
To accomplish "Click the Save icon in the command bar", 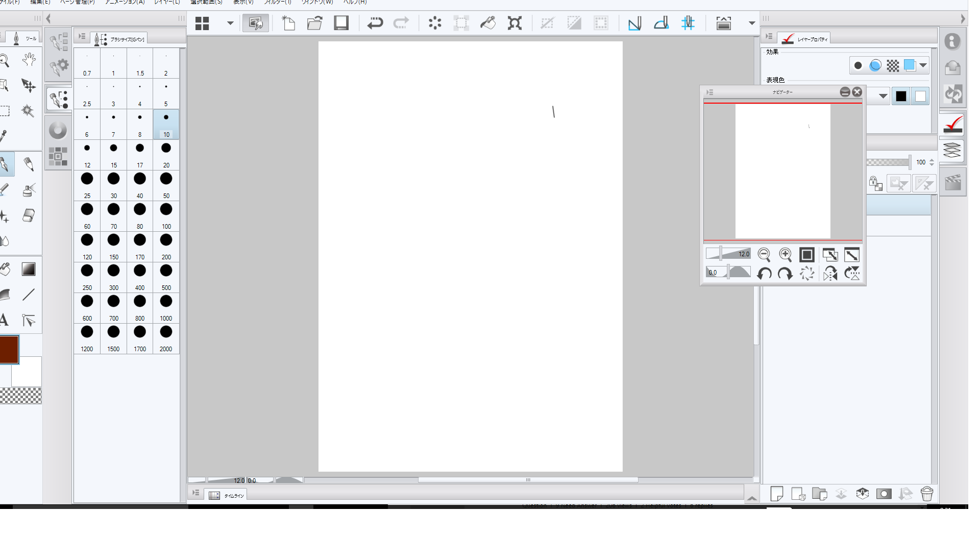I will tap(341, 23).
